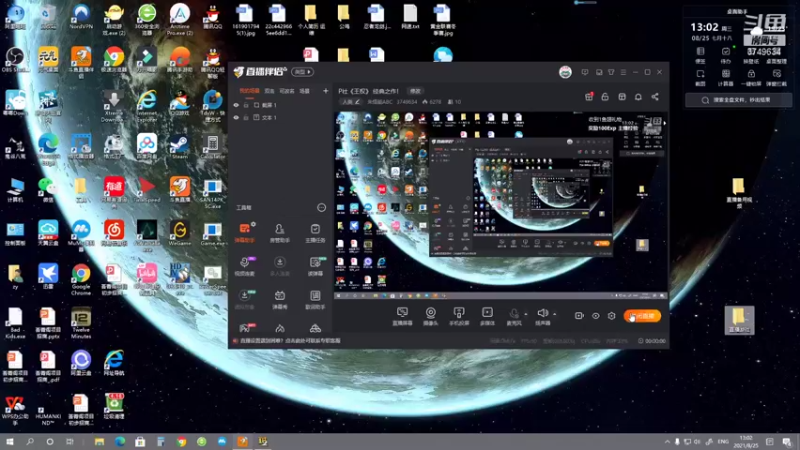The height and width of the screenshot is (450, 800).
Task: Open the 弹幕助手 tool in toolbox
Action: (244, 233)
